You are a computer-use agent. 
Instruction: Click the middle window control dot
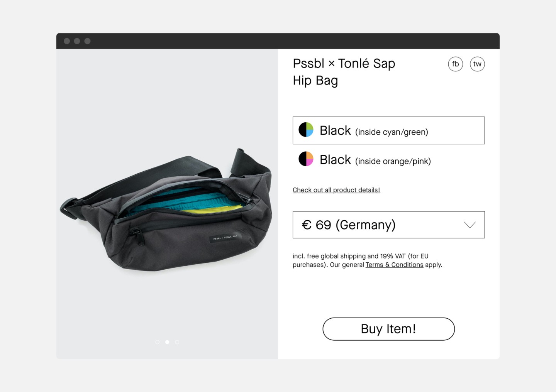pyautogui.click(x=77, y=41)
